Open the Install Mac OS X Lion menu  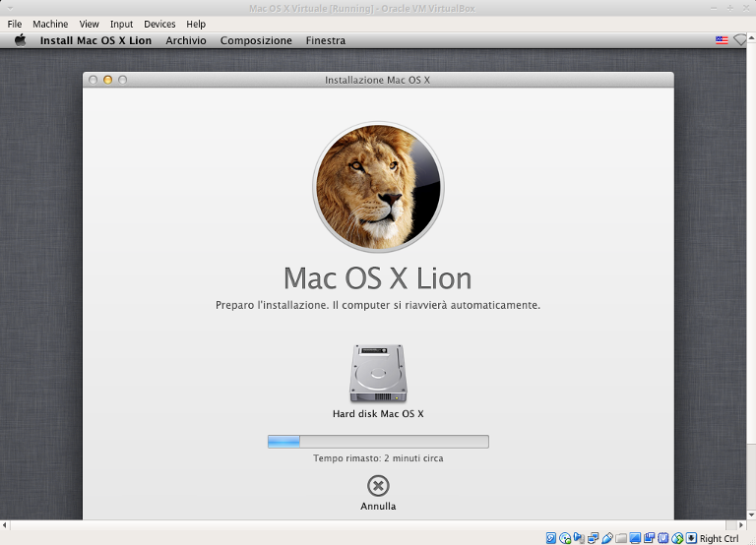pyautogui.click(x=95, y=40)
